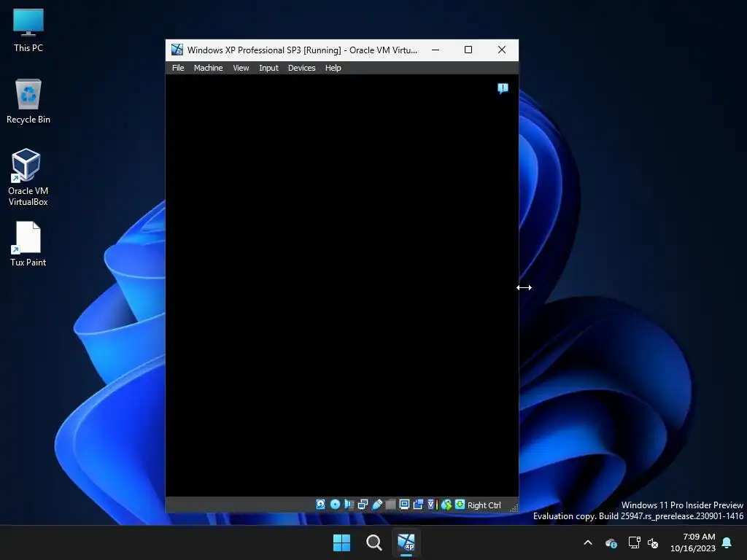
Task: Click the muted volume tray icon
Action: pos(653,542)
